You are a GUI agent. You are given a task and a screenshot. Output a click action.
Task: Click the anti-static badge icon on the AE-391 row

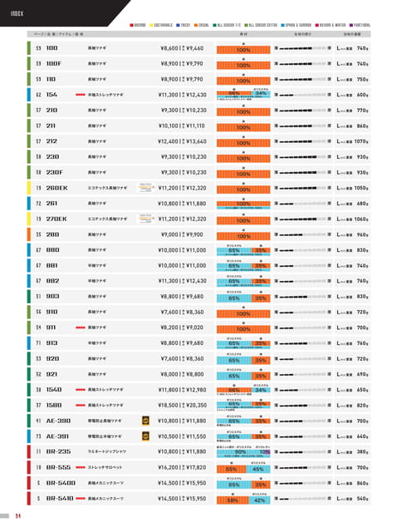pos(145,436)
